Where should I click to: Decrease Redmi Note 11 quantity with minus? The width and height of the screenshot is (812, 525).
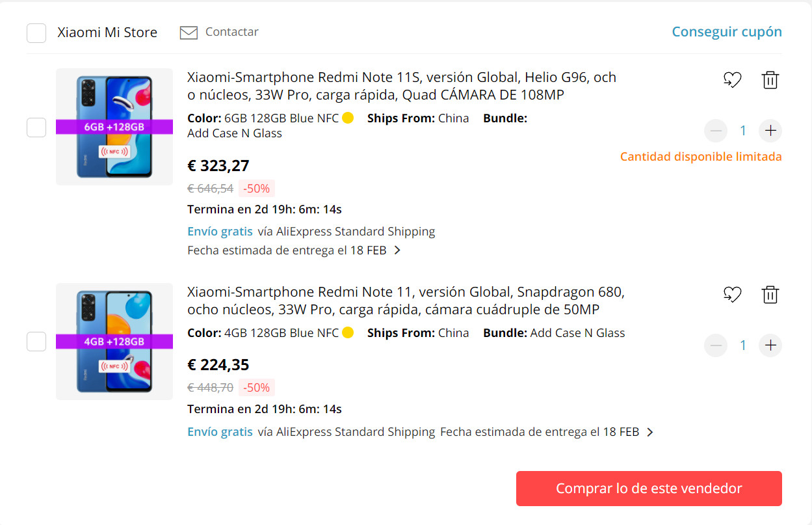(716, 345)
